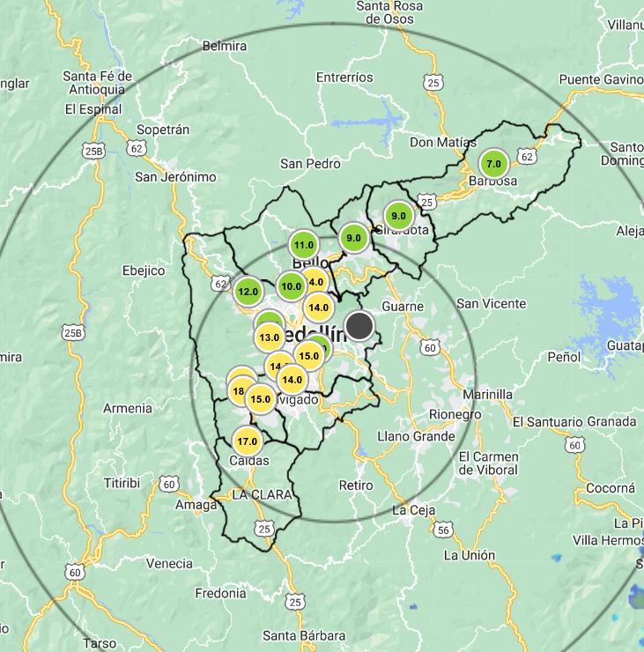Click the Retiro town label
The width and height of the screenshot is (644, 652).
pos(356,485)
